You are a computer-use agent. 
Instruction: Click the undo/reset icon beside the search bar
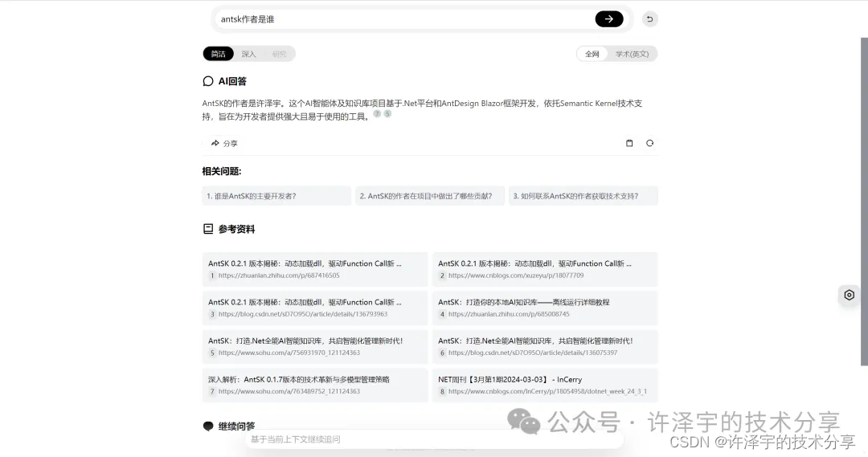click(650, 18)
